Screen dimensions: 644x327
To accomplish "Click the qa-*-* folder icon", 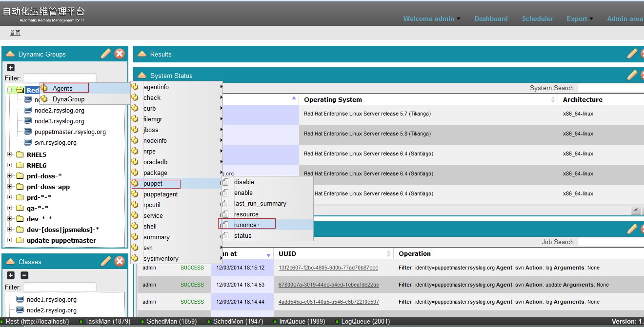I will tap(20, 208).
